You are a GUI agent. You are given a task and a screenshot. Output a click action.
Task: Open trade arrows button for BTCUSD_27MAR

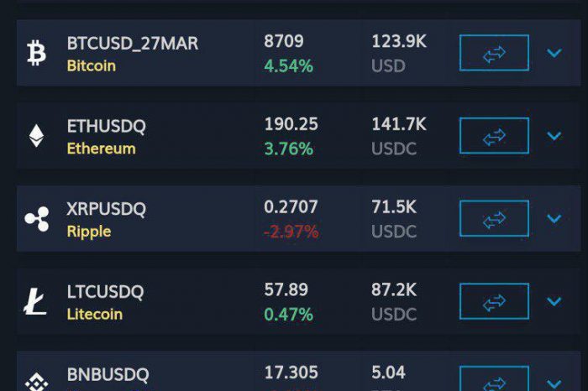494,53
